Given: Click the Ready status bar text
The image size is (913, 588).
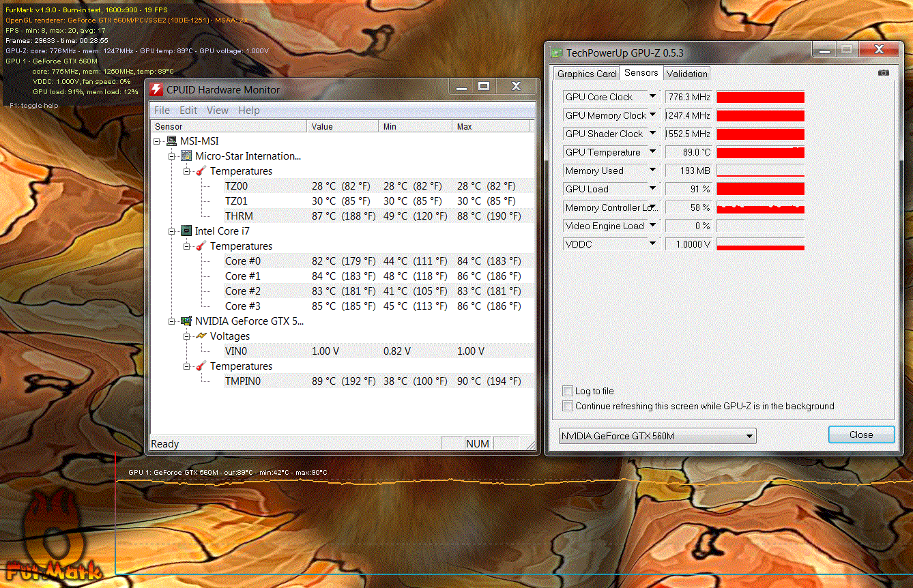Looking at the screenshot, I should pos(164,443).
